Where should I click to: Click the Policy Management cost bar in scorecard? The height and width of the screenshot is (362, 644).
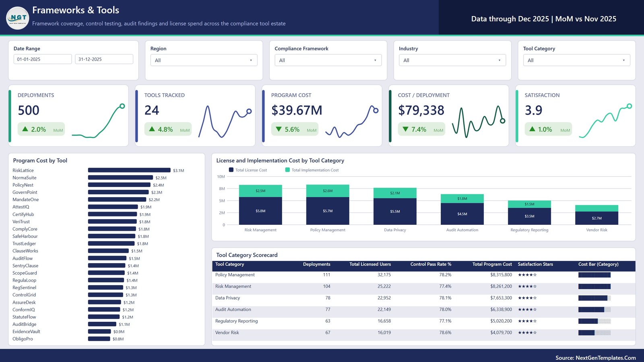point(594,275)
